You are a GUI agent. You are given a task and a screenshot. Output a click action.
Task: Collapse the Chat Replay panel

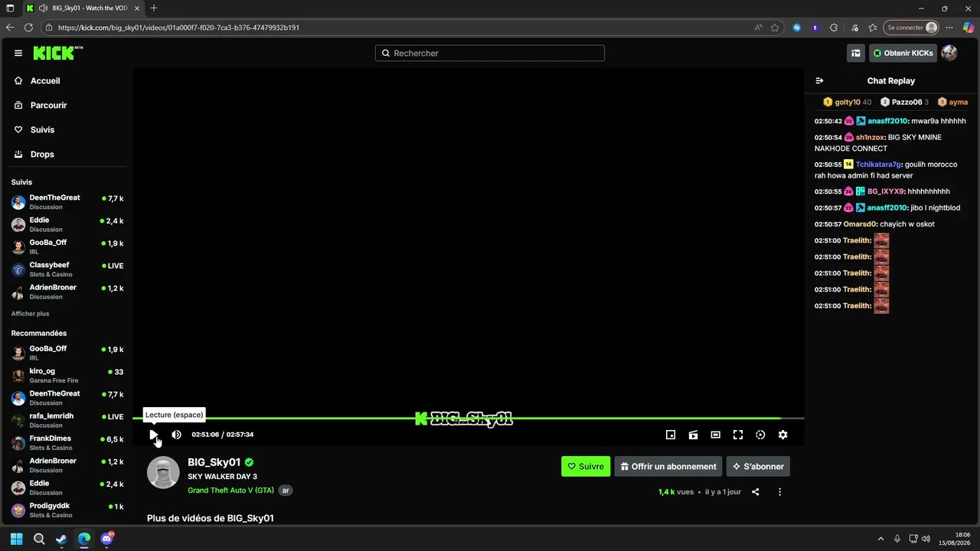[x=819, y=80]
